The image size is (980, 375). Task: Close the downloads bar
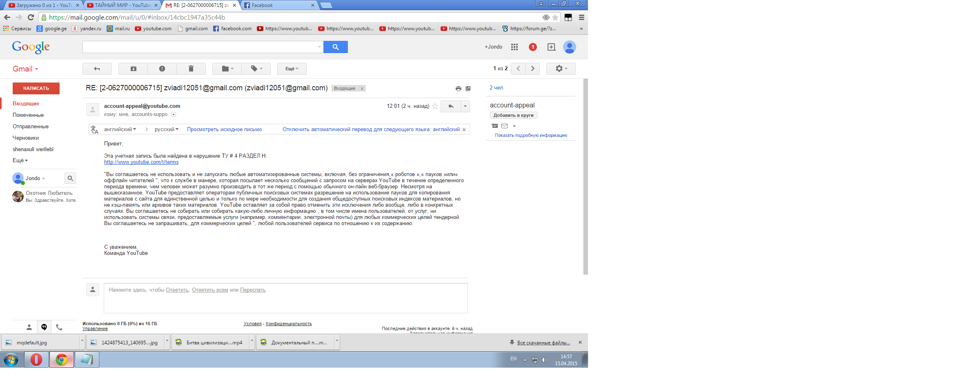pyautogui.click(x=580, y=342)
